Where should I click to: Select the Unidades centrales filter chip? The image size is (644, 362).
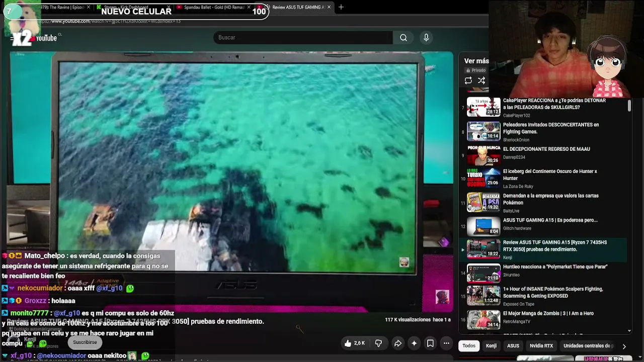pyautogui.click(x=589, y=346)
